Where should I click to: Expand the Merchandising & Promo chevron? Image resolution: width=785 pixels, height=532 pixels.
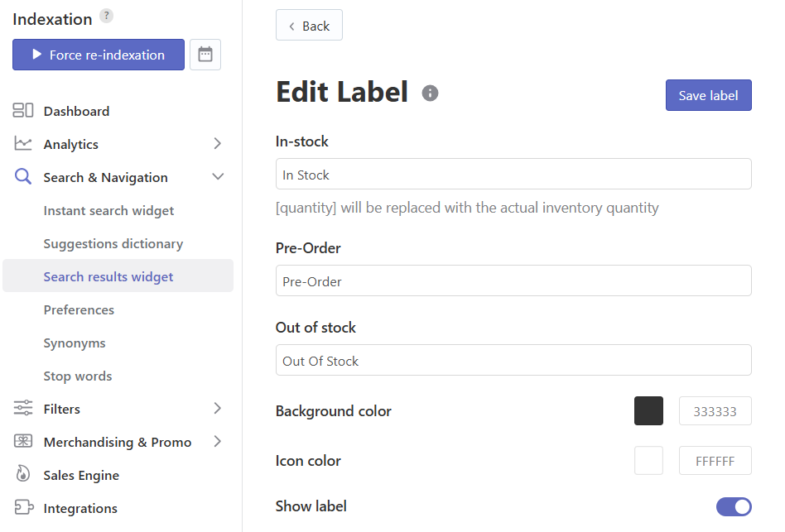(217, 441)
